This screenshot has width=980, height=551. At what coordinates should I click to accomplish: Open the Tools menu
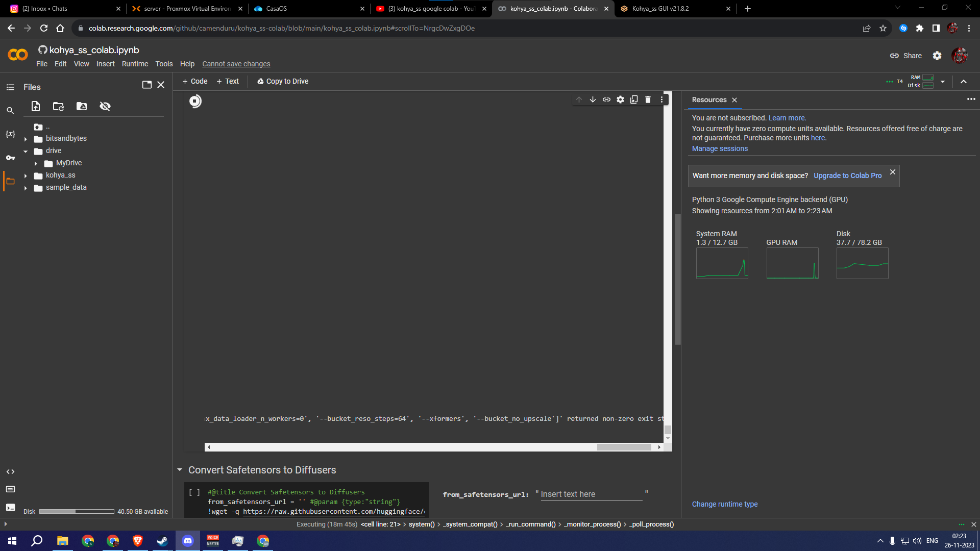coord(164,64)
